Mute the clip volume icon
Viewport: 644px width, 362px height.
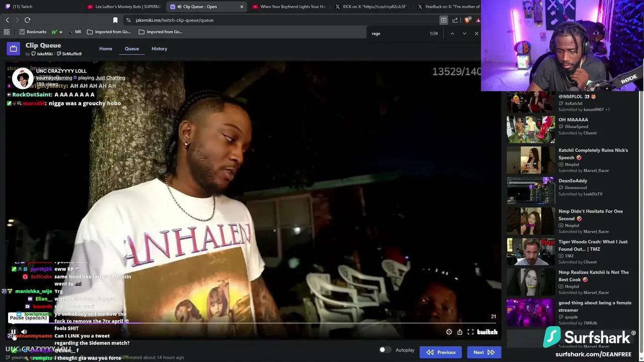[24, 332]
